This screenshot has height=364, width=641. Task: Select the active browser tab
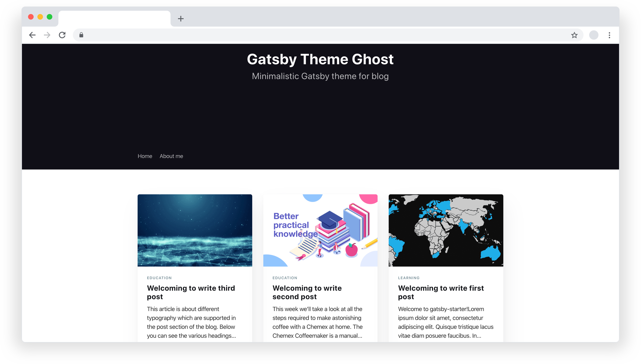(114, 18)
